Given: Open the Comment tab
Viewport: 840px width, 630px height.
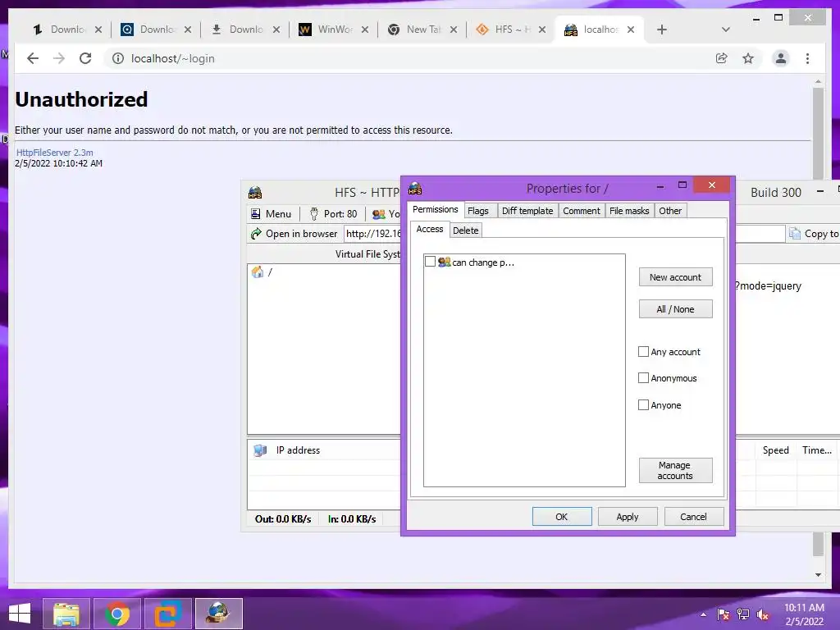Looking at the screenshot, I should point(582,211).
